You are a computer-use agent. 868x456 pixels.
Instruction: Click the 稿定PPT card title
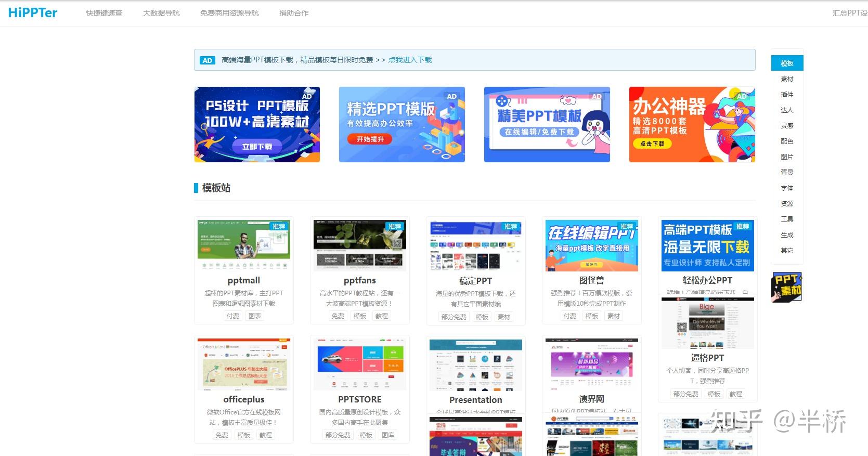476,281
